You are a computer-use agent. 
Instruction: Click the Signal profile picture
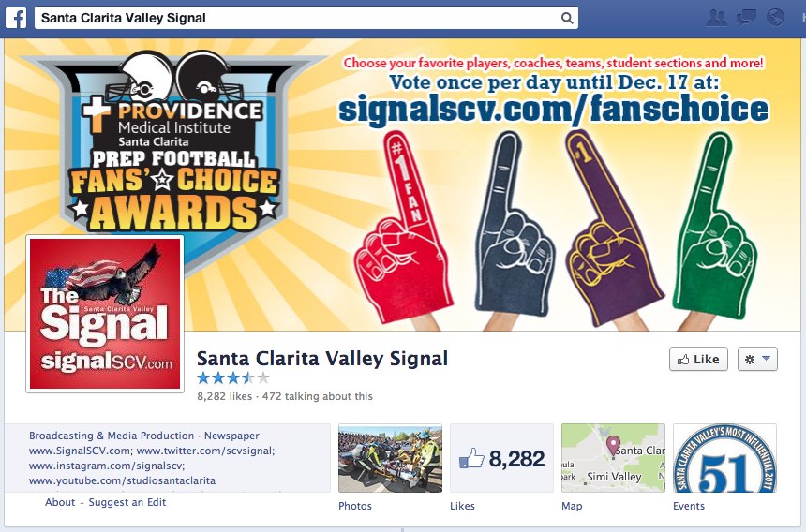pyautogui.click(x=105, y=314)
